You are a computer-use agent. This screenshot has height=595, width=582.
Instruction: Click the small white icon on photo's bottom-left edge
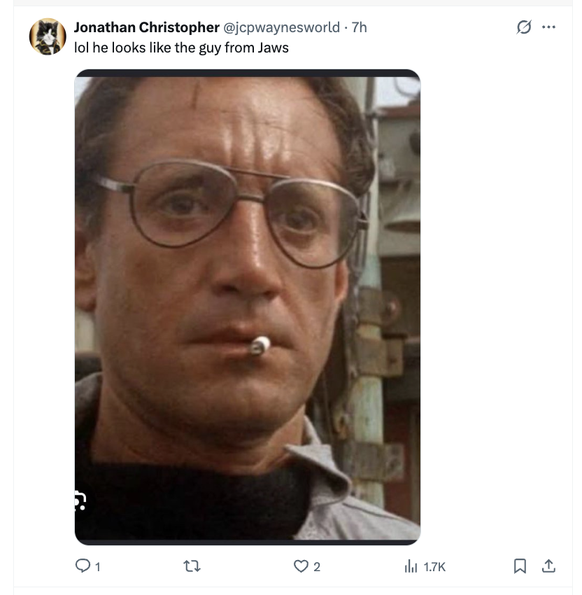(x=80, y=501)
